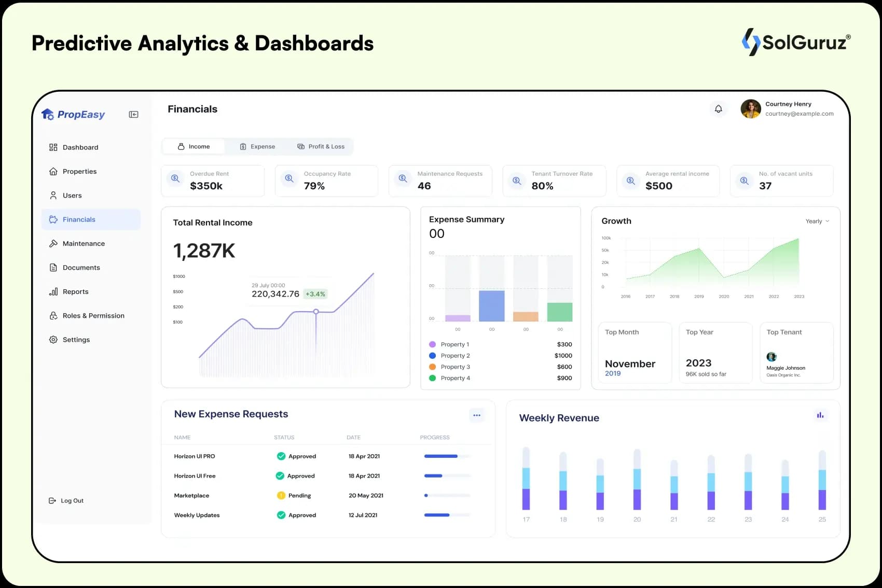Open the Yearly dropdown in Growth
Image resolution: width=882 pixels, height=588 pixels.
(817, 221)
